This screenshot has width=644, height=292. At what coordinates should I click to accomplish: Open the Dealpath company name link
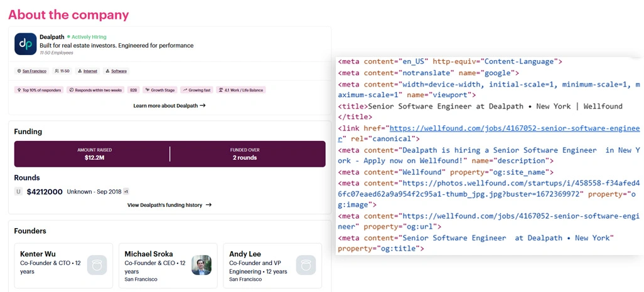[52, 37]
